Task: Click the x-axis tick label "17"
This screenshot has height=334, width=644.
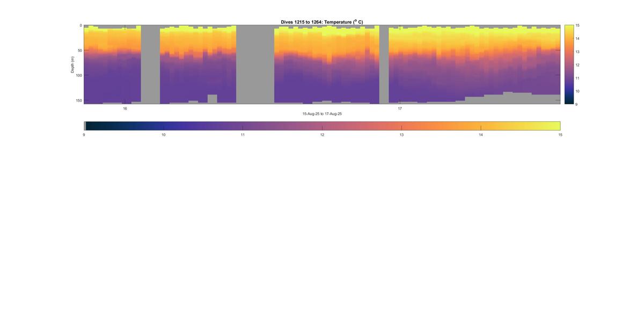Action: click(x=400, y=108)
